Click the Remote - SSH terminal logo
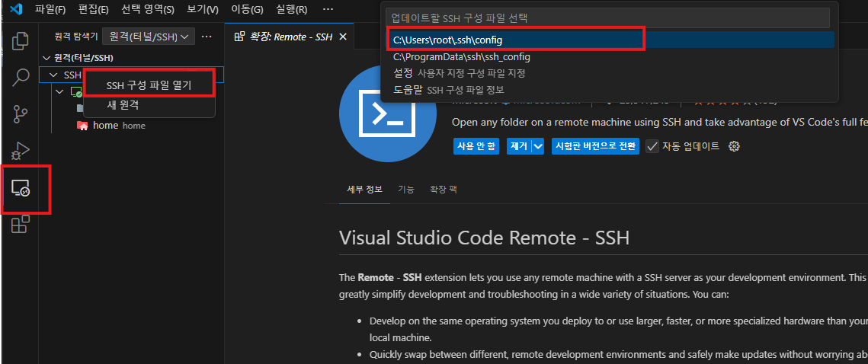The image size is (868, 364). pyautogui.click(x=387, y=114)
